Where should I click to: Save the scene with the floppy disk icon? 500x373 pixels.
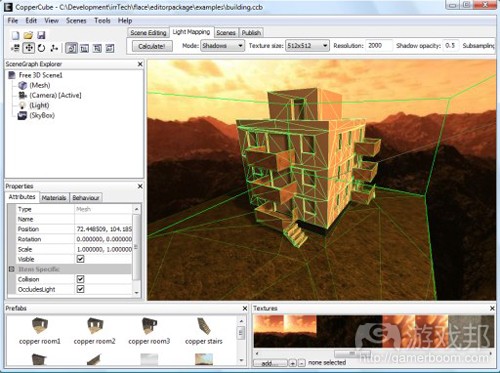41,35
